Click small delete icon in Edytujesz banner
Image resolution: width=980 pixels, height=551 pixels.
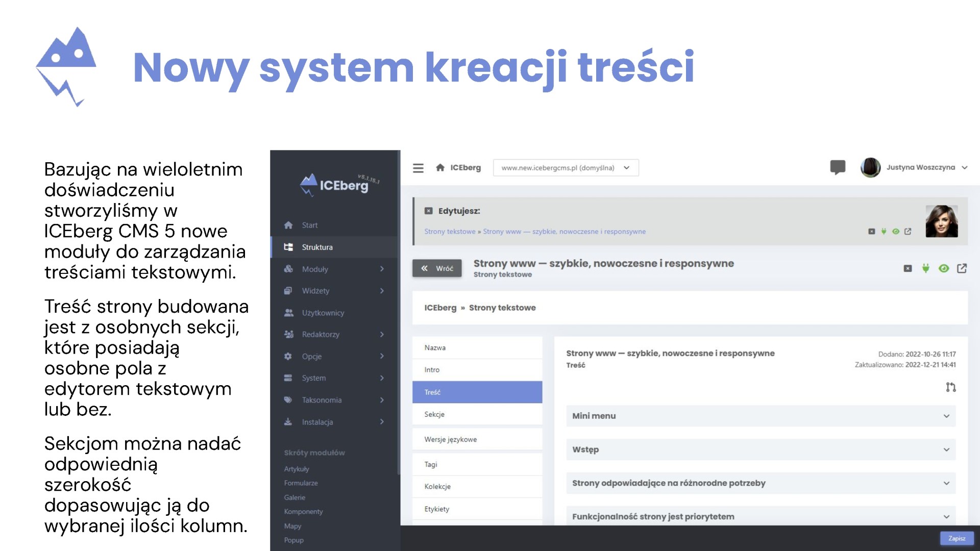coord(871,232)
